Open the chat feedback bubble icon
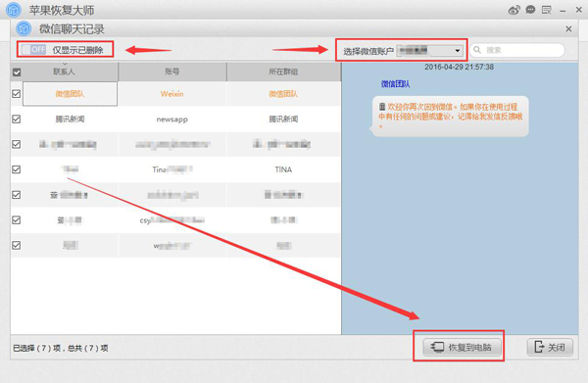This screenshot has width=588, height=383. click(530, 10)
